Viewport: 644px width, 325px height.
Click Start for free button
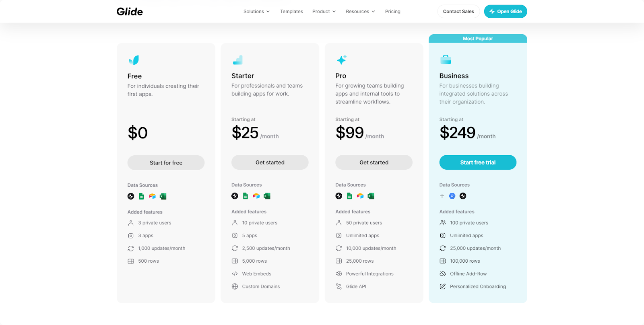(x=166, y=163)
